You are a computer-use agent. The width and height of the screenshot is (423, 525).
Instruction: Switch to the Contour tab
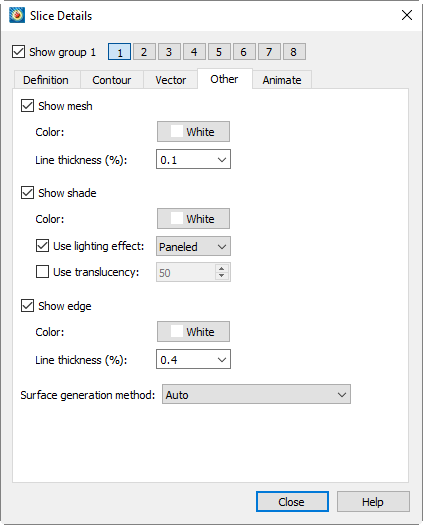pyautogui.click(x=112, y=80)
